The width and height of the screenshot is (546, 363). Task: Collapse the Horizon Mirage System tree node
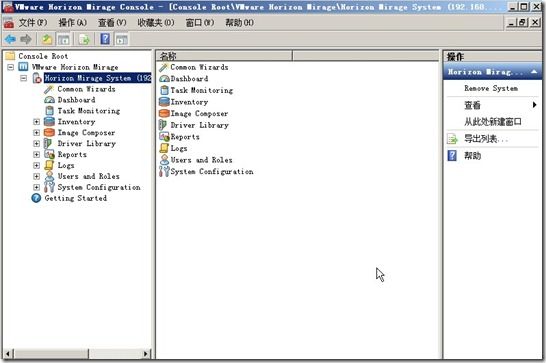tap(23, 78)
